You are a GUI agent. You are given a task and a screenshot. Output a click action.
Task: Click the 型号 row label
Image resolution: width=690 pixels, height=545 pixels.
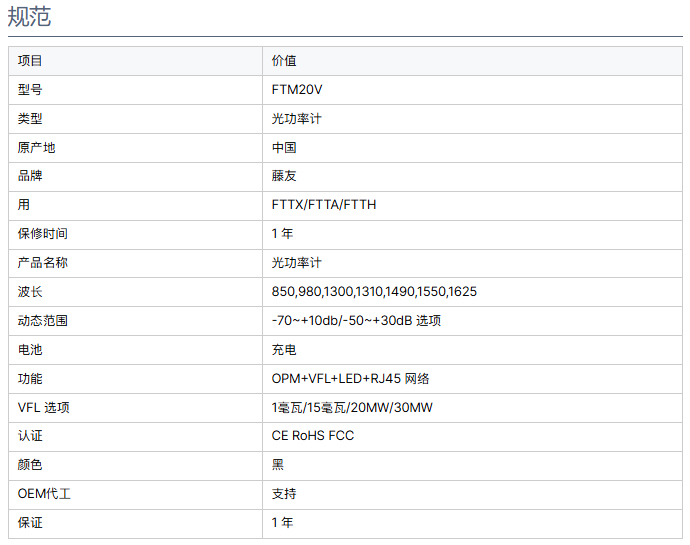[30, 90]
